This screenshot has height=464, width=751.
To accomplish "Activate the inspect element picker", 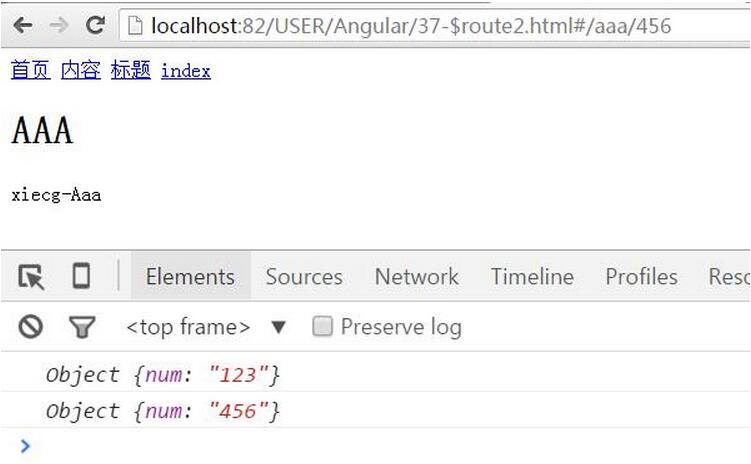I will pyautogui.click(x=31, y=277).
